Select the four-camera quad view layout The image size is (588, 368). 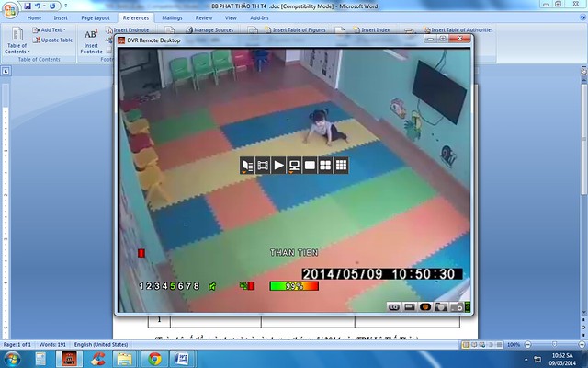click(325, 166)
